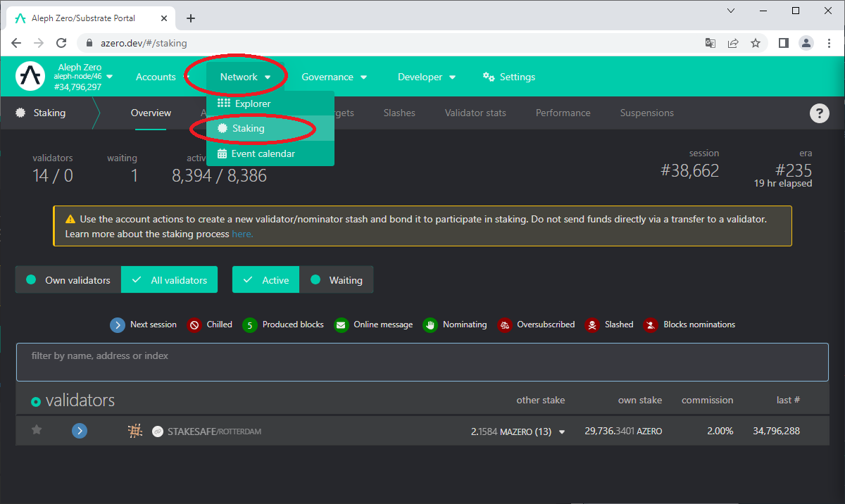
Task: Switch to the Validator stats tab
Action: click(475, 113)
